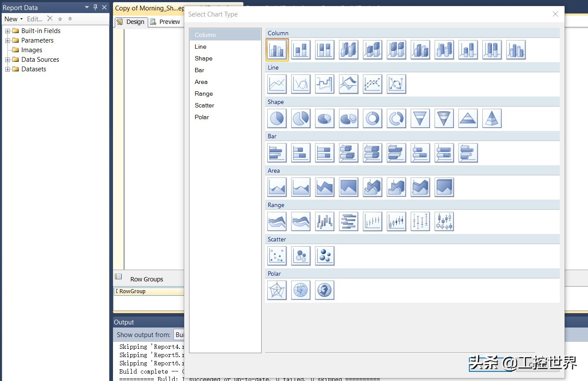Screen dimensions: 588x381
Task: Select Line in the left category list
Action: (x=225, y=47)
